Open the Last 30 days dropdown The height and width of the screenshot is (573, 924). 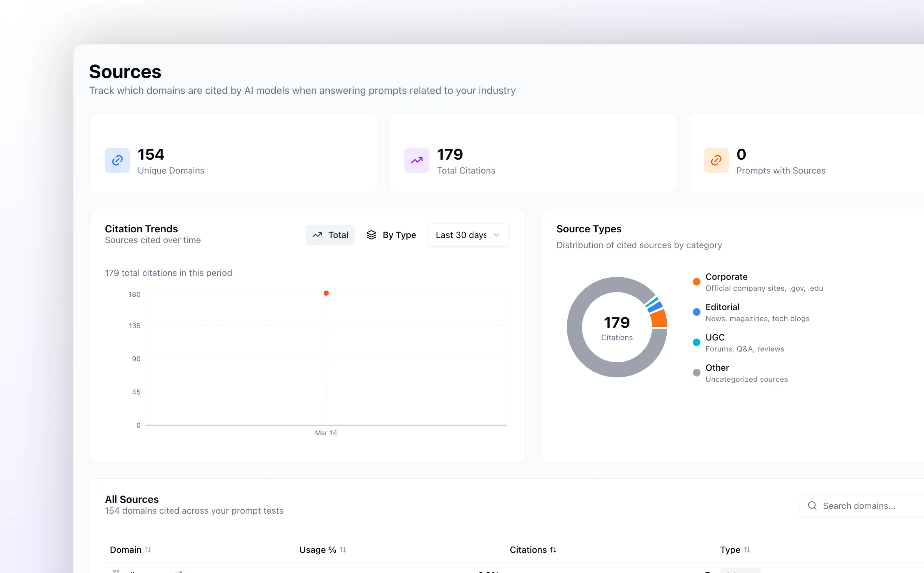pos(461,235)
